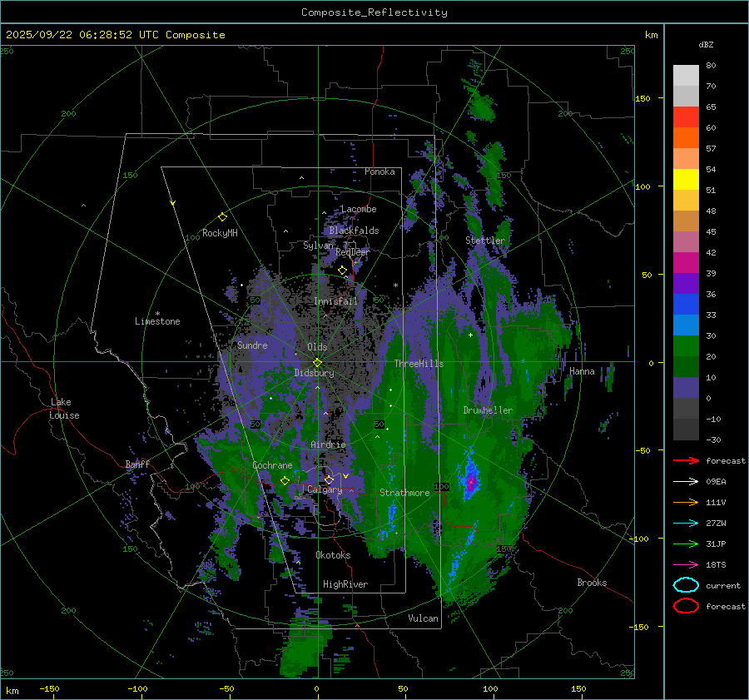Click the cyan current ellipse legend icon
Screen dimensions: 749x700
(686, 585)
